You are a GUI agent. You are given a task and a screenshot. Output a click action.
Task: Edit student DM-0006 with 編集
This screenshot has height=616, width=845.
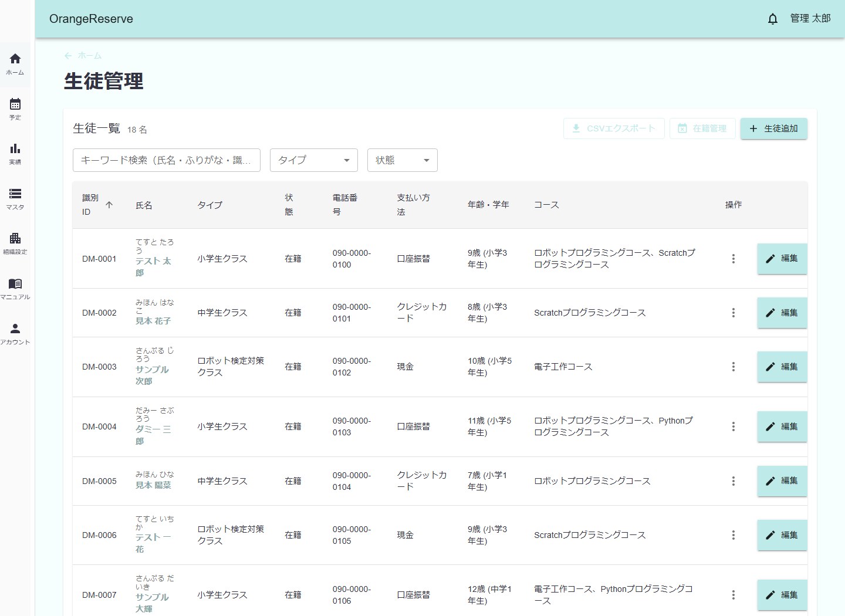point(782,535)
